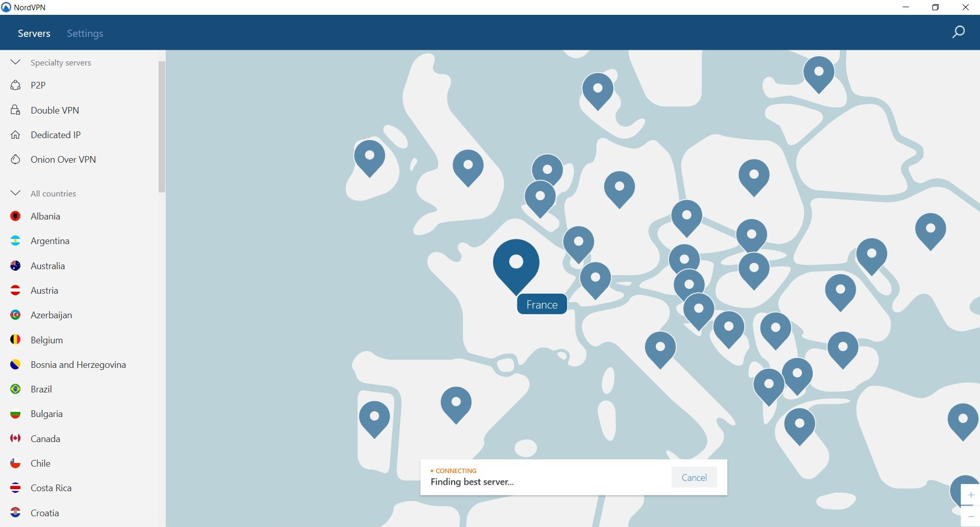Click the Argentina flag icon
Image resolution: width=980 pixels, height=527 pixels.
(15, 240)
